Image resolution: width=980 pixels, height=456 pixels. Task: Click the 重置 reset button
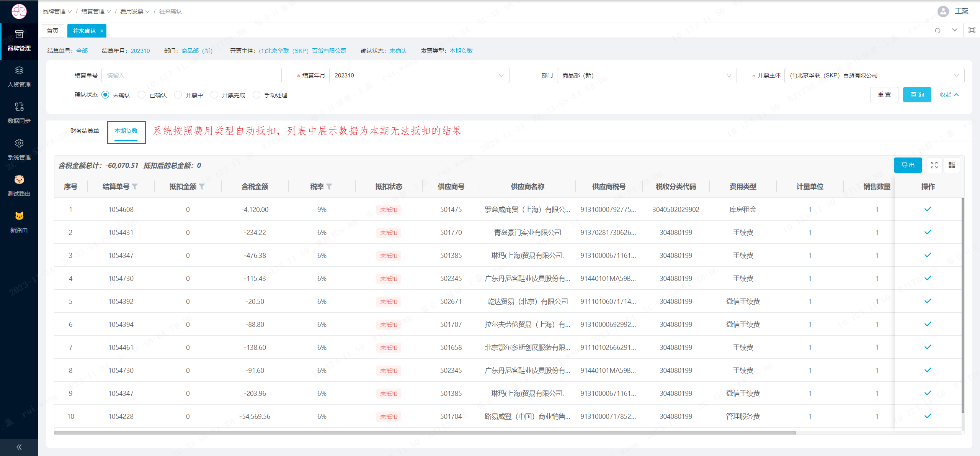coord(884,95)
